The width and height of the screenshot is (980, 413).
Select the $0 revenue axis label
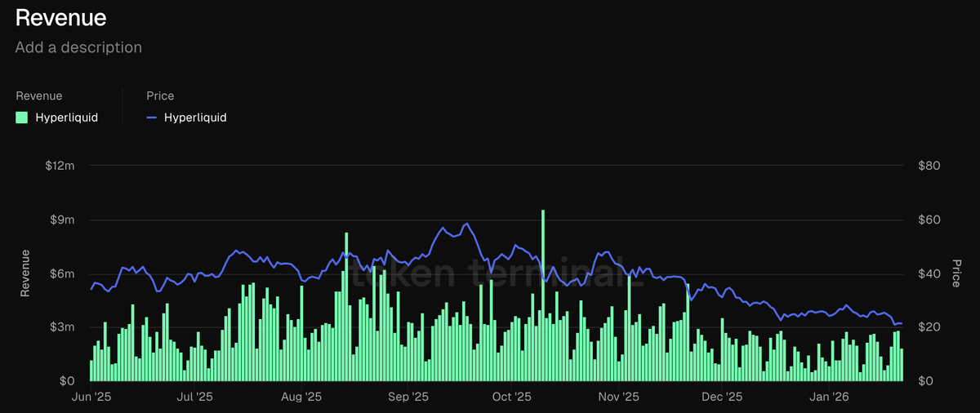point(67,381)
